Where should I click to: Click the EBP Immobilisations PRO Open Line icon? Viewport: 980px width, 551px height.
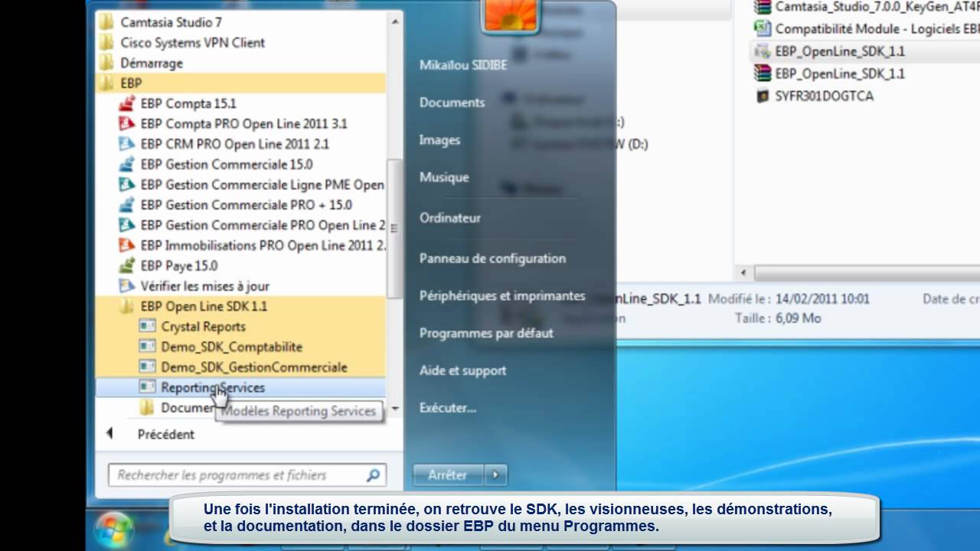[127, 246]
